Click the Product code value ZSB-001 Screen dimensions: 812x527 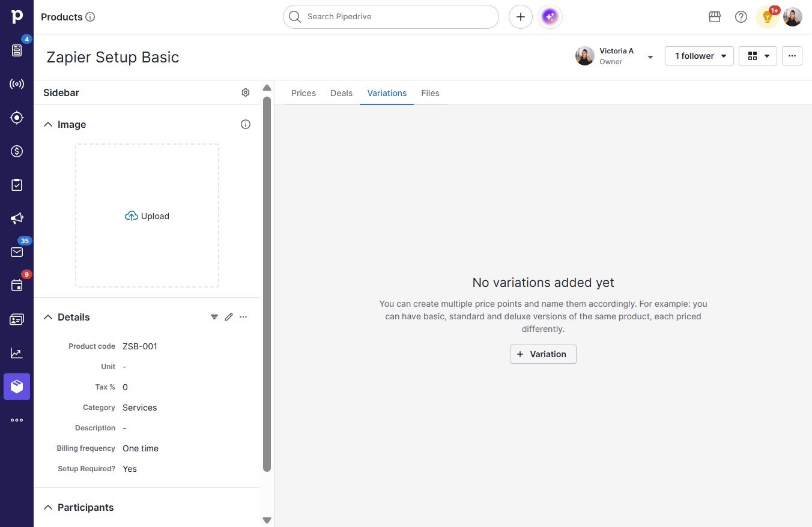click(140, 346)
